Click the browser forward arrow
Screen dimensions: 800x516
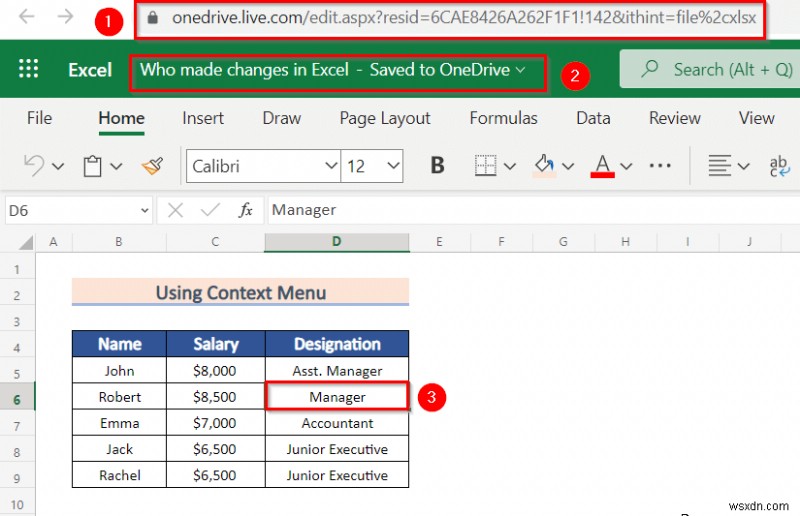point(65,17)
